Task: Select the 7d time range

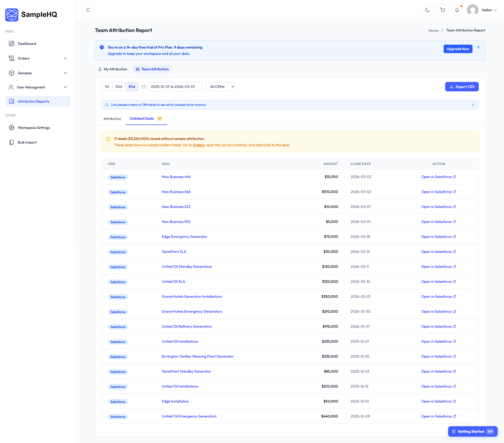Action: [107, 87]
